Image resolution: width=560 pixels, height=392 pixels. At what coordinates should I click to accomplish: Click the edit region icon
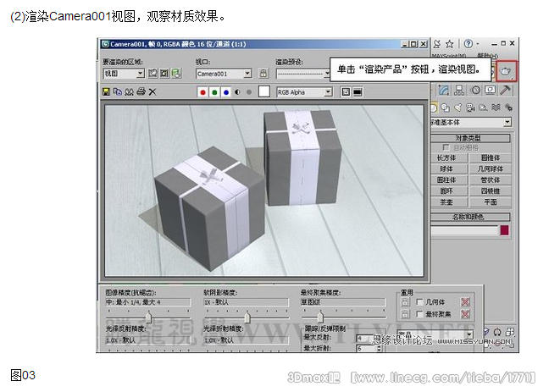point(152,73)
